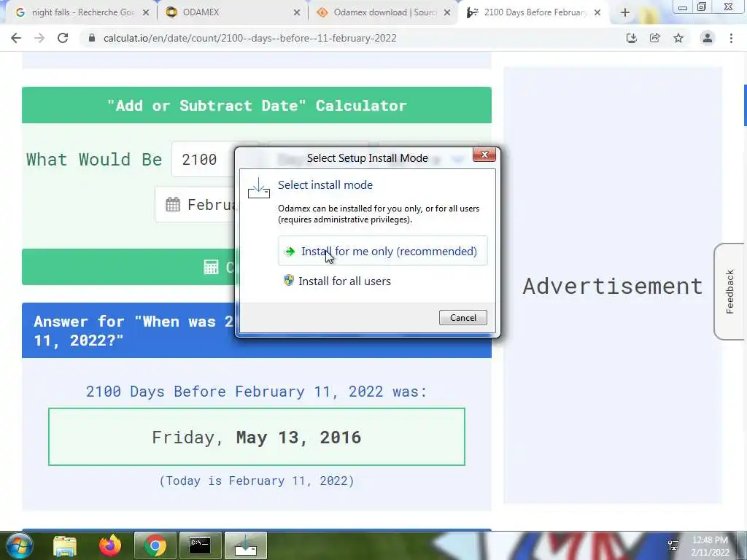Click the 2100 number input field

click(x=204, y=159)
